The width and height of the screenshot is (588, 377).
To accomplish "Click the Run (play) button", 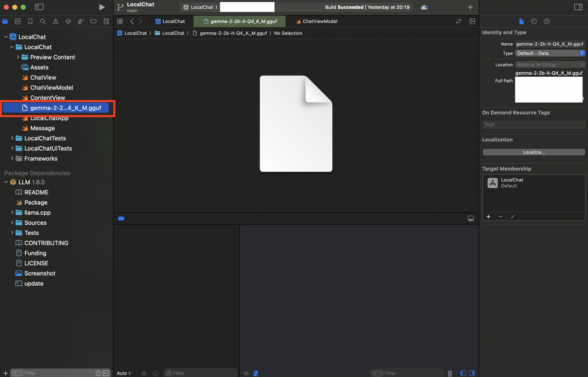I will coord(102,7).
